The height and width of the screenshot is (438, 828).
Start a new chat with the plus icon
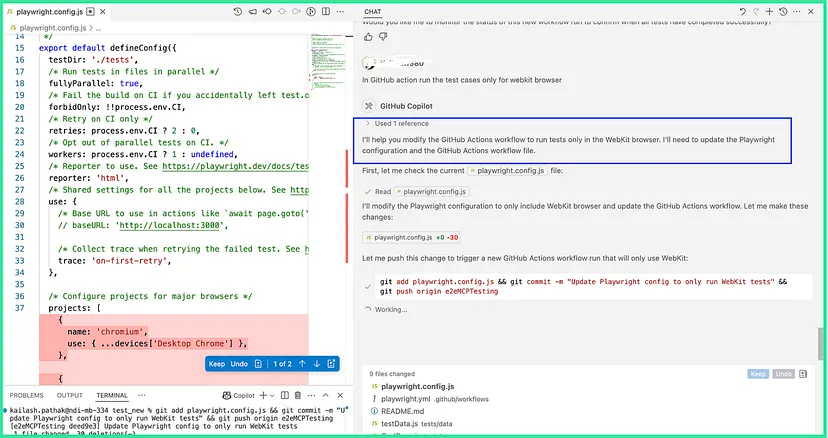coord(769,11)
